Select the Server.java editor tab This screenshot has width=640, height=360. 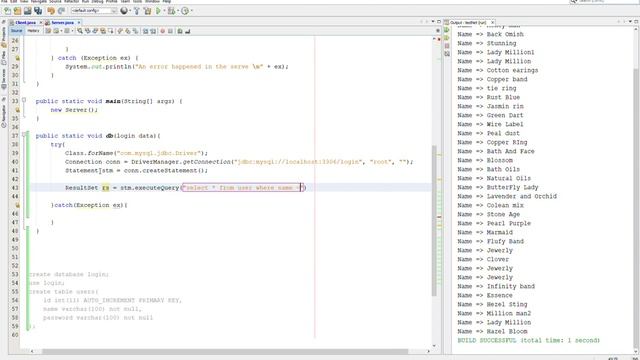62,22
